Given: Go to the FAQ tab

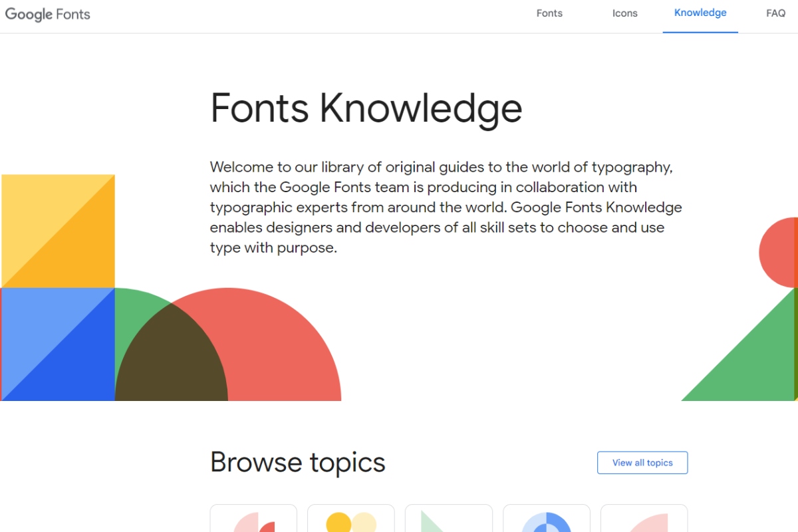Looking at the screenshot, I should point(776,13).
